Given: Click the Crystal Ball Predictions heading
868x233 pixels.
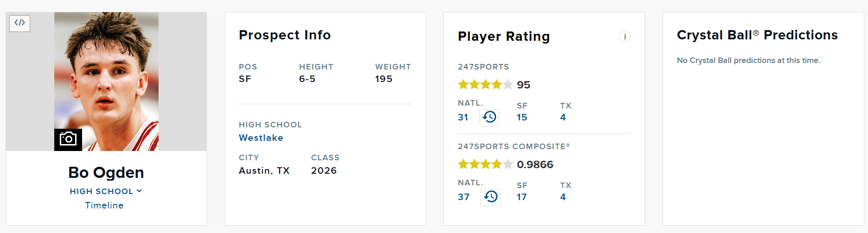Looking at the screenshot, I should click(757, 35).
